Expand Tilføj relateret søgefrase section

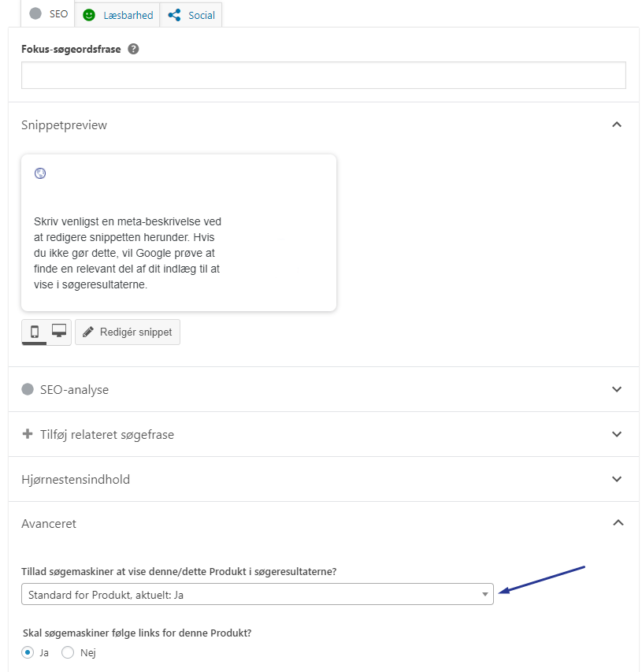click(617, 434)
